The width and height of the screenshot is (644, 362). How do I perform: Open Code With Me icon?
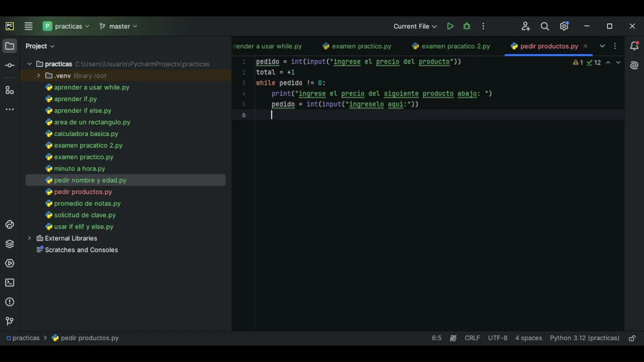point(525,26)
